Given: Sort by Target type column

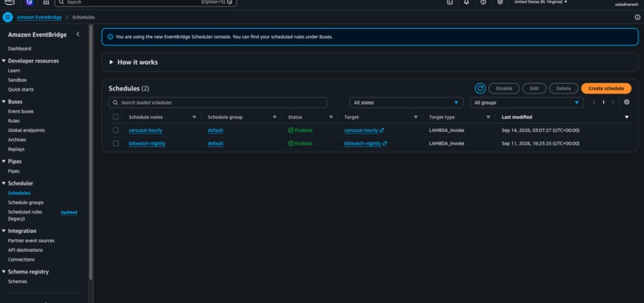Looking at the screenshot, I should [x=488, y=118].
